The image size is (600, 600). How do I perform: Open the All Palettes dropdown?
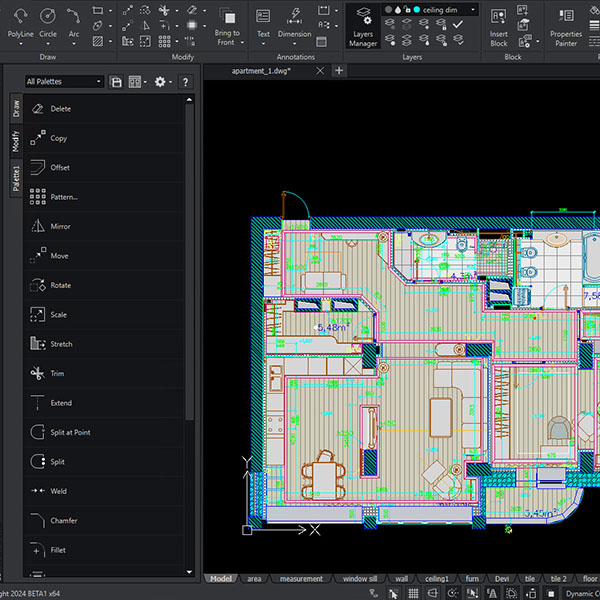pyautogui.click(x=64, y=82)
